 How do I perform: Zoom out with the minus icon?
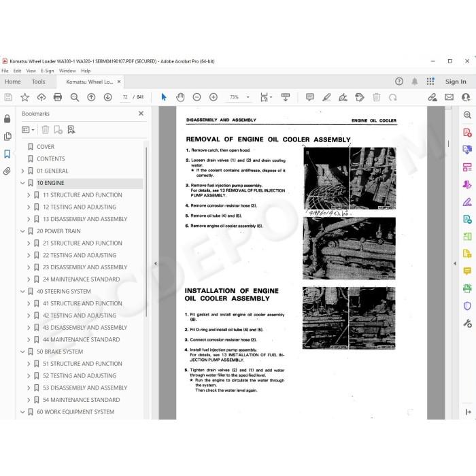197,97
